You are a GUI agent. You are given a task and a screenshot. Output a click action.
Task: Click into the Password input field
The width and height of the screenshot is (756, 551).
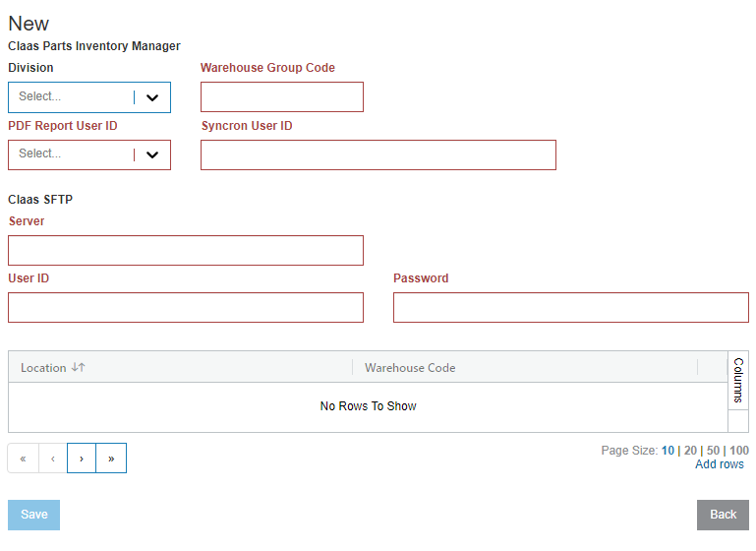(x=571, y=307)
